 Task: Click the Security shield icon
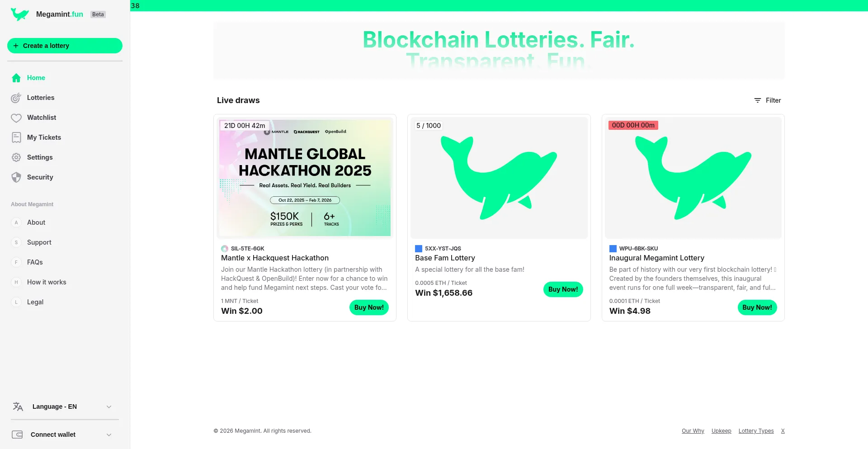[16, 177]
